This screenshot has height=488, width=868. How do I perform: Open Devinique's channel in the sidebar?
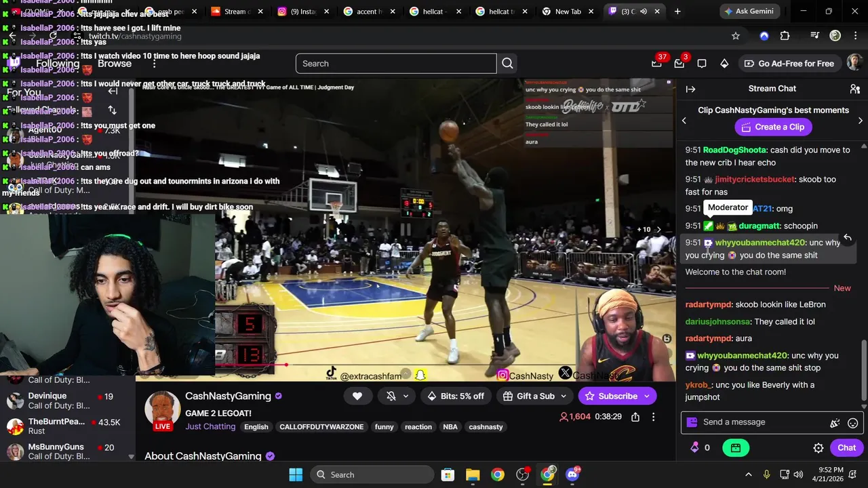tap(66, 401)
